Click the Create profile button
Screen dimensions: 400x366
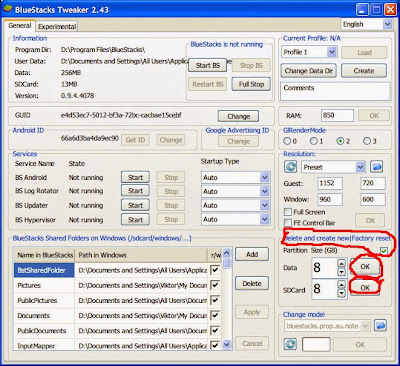364,71
